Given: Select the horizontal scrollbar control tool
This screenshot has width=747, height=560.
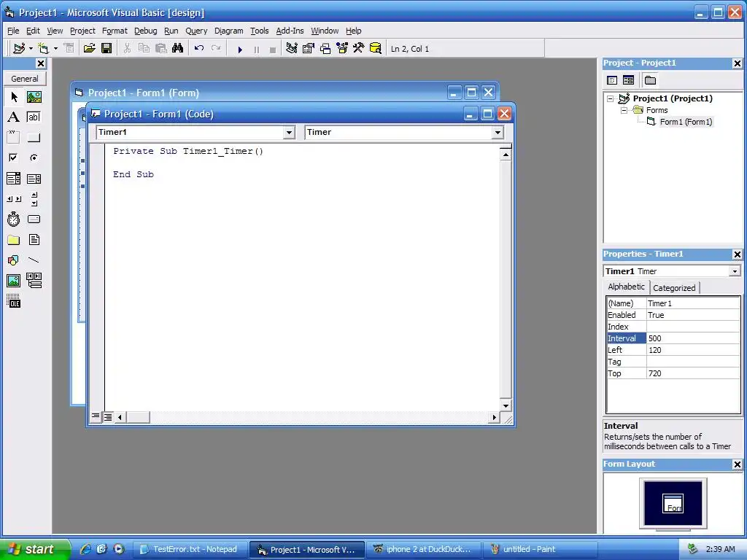Looking at the screenshot, I should pos(14,199).
